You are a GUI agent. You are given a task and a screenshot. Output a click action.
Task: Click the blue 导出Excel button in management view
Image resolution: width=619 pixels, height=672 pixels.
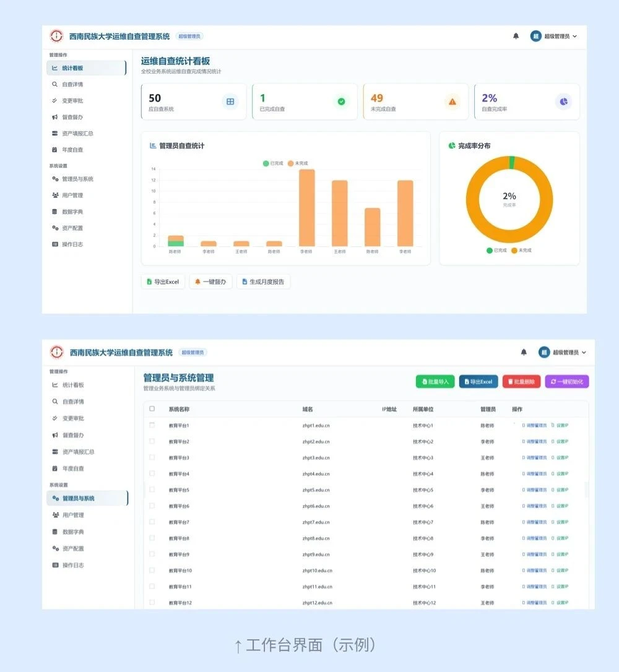[x=478, y=381]
